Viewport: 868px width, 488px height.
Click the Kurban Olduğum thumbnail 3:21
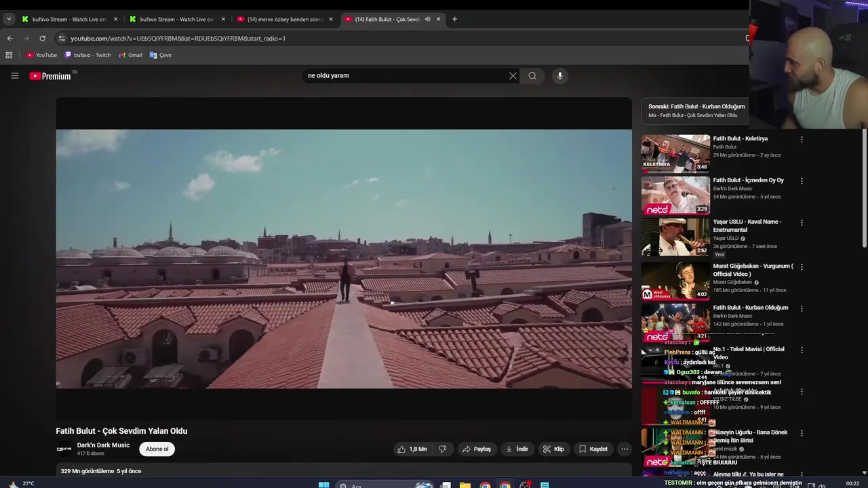pos(675,322)
